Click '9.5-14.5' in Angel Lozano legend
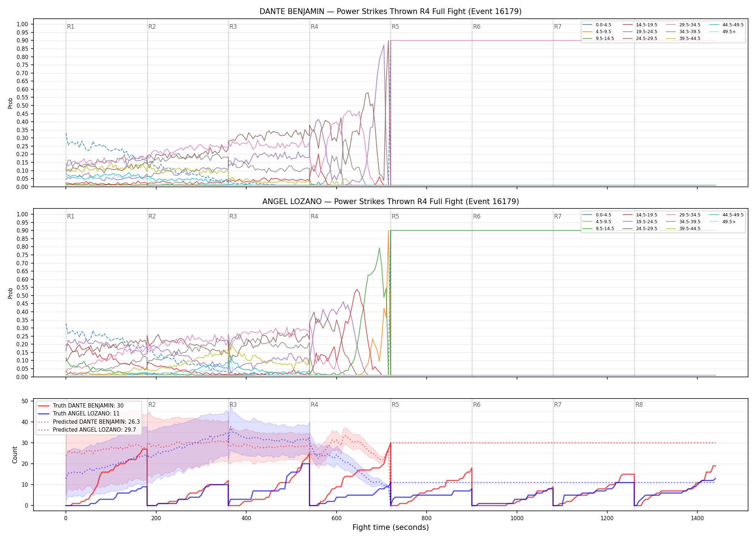756x540 pixels. click(605, 229)
